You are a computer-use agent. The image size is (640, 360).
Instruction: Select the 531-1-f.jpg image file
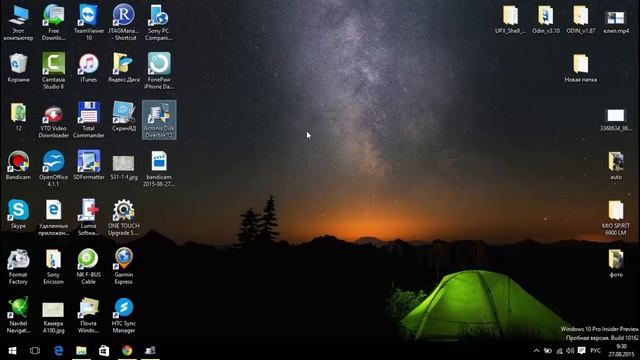[124, 168]
